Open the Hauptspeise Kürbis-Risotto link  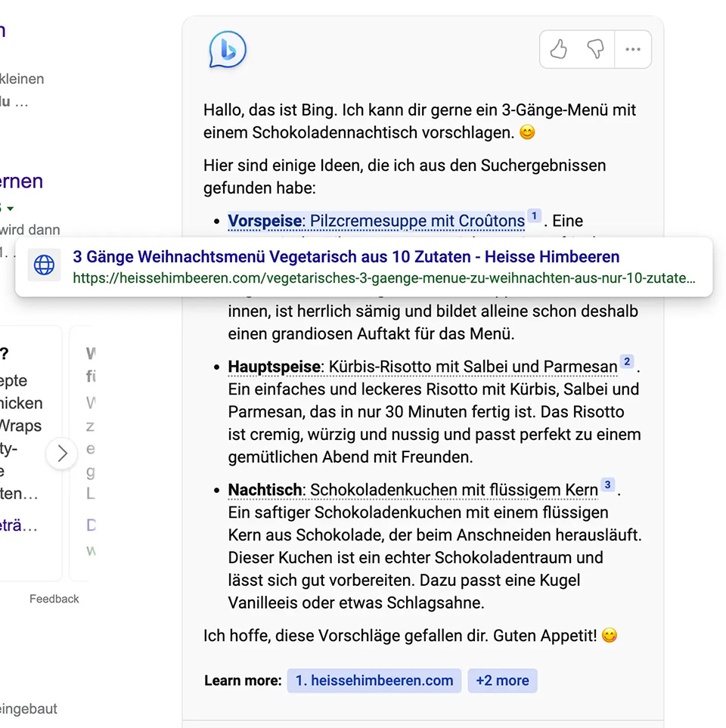(423, 367)
